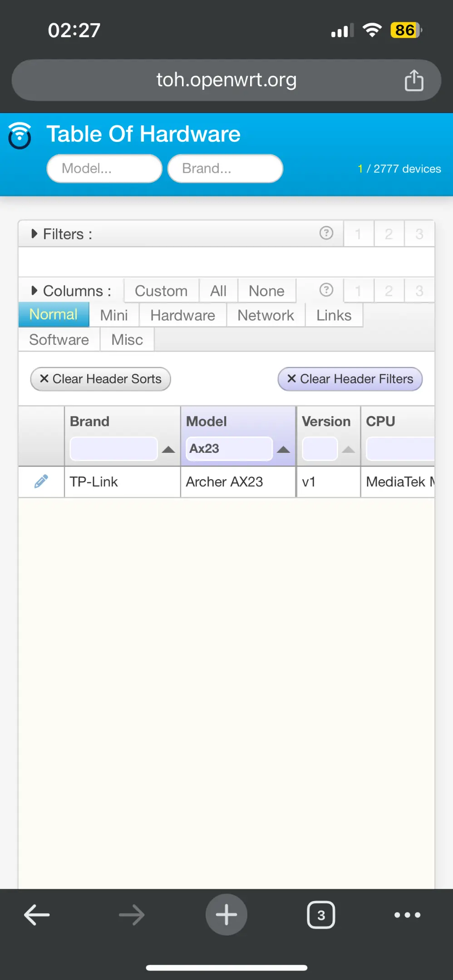Click the Brand column filter box
The height and width of the screenshot is (980, 453).
pyautogui.click(x=113, y=449)
